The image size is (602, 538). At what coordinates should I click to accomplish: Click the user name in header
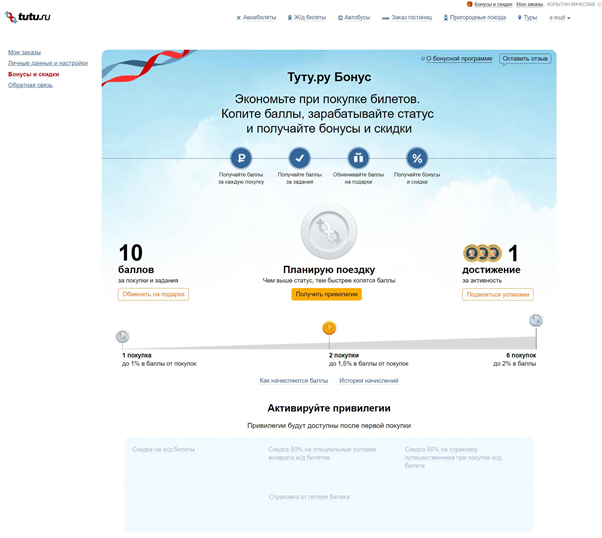[571, 4]
